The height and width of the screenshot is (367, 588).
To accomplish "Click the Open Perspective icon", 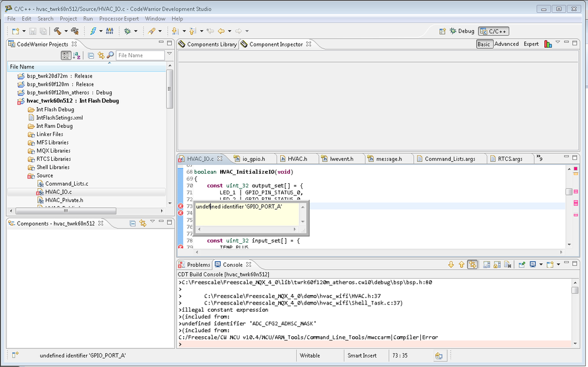I will [x=442, y=31].
